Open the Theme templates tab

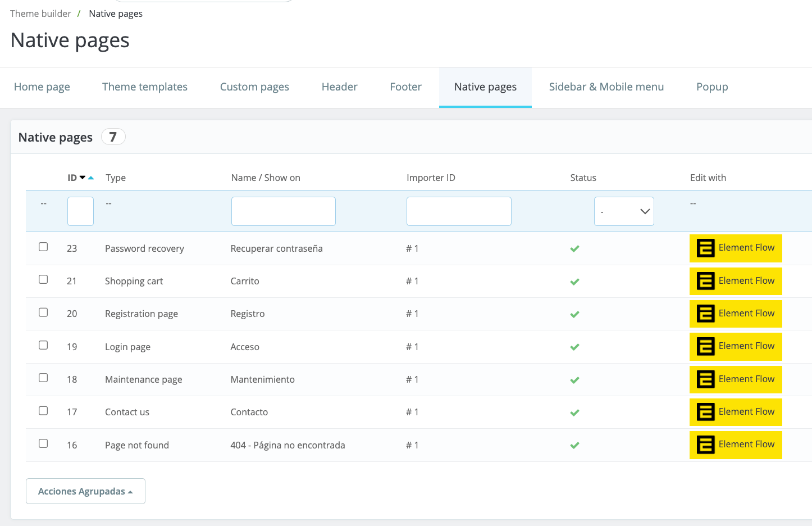pyautogui.click(x=145, y=87)
